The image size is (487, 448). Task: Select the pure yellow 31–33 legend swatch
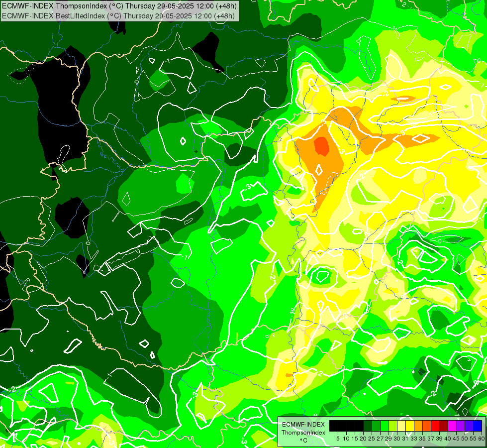click(x=410, y=426)
